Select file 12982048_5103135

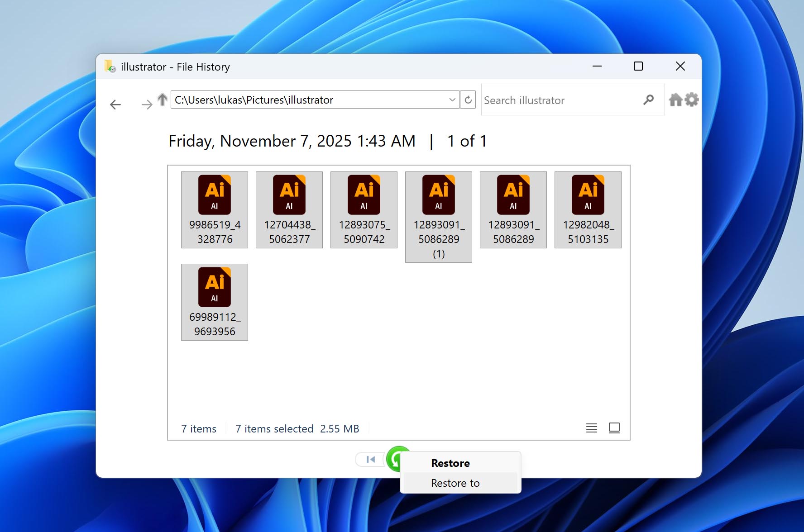click(588, 209)
